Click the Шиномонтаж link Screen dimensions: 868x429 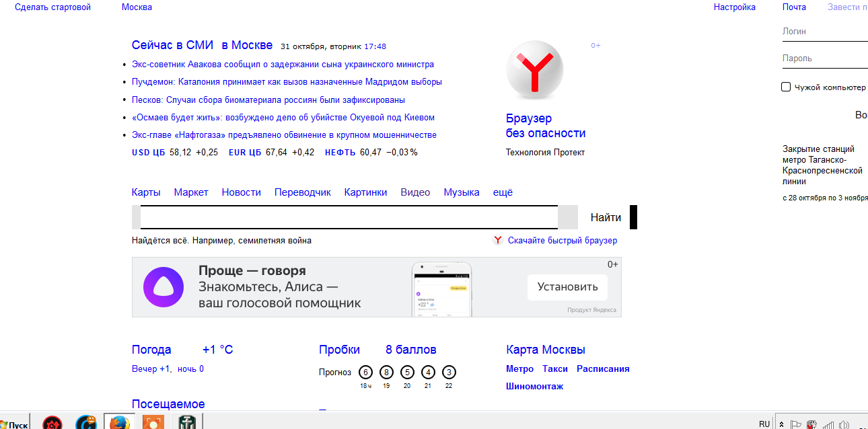click(534, 387)
